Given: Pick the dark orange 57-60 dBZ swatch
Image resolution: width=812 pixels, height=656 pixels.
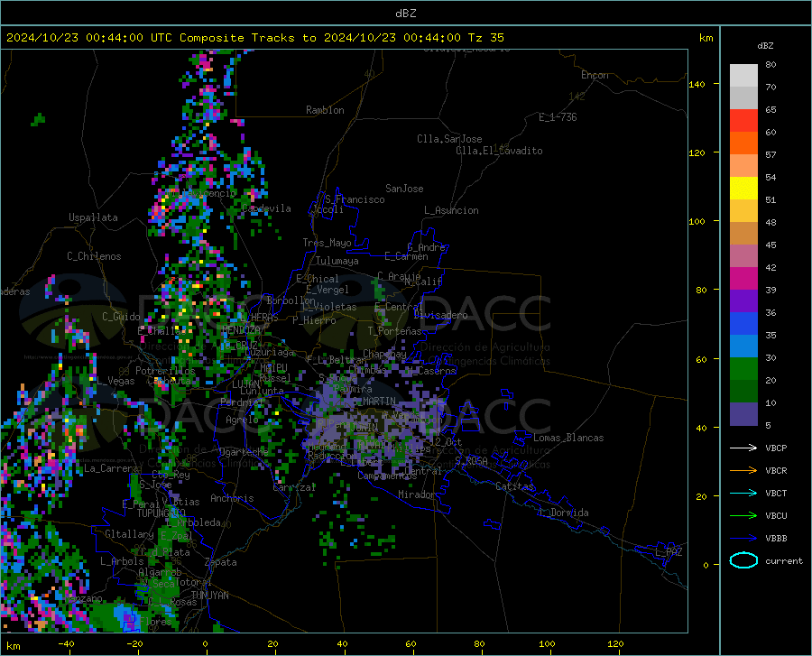Looking at the screenshot, I should pyautogui.click(x=743, y=143).
